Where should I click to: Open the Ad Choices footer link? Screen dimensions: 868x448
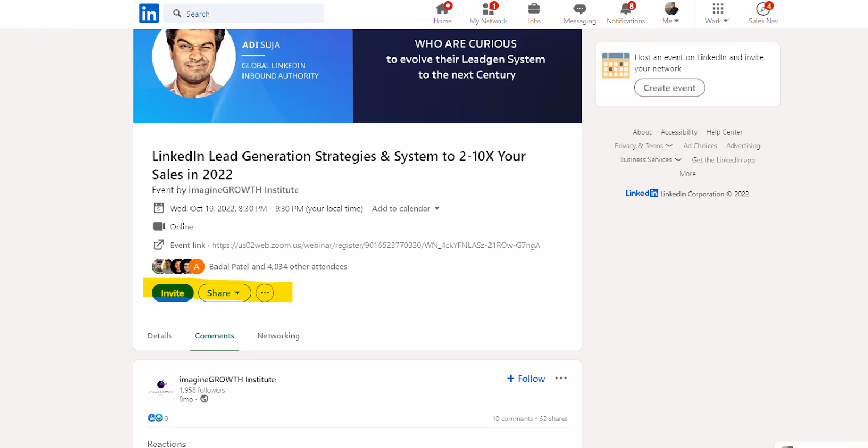click(x=700, y=146)
